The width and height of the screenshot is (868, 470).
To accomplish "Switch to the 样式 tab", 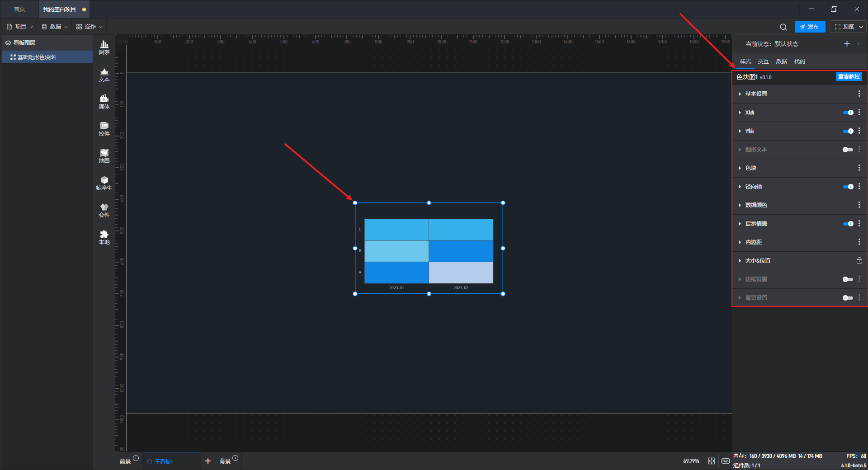I will 745,61.
